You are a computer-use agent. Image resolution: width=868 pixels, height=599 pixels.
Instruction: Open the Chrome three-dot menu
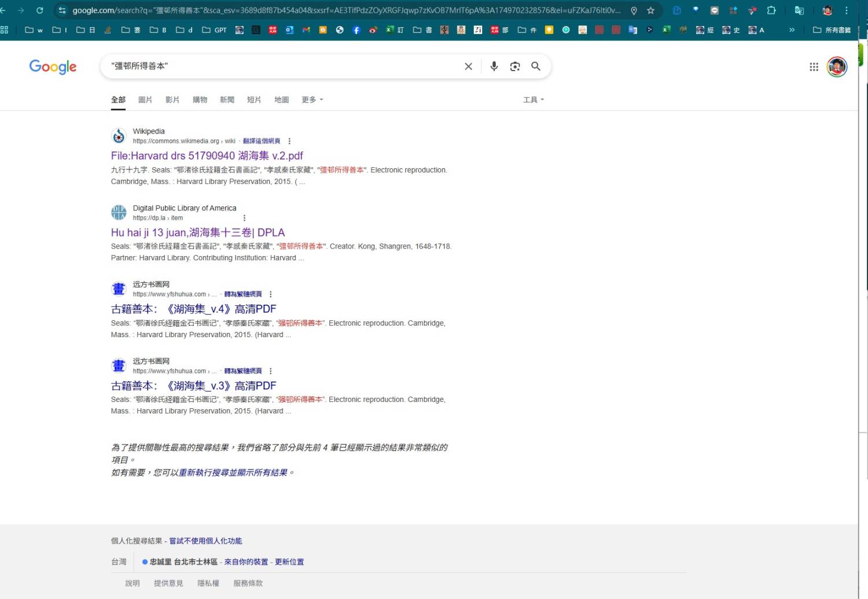point(847,10)
